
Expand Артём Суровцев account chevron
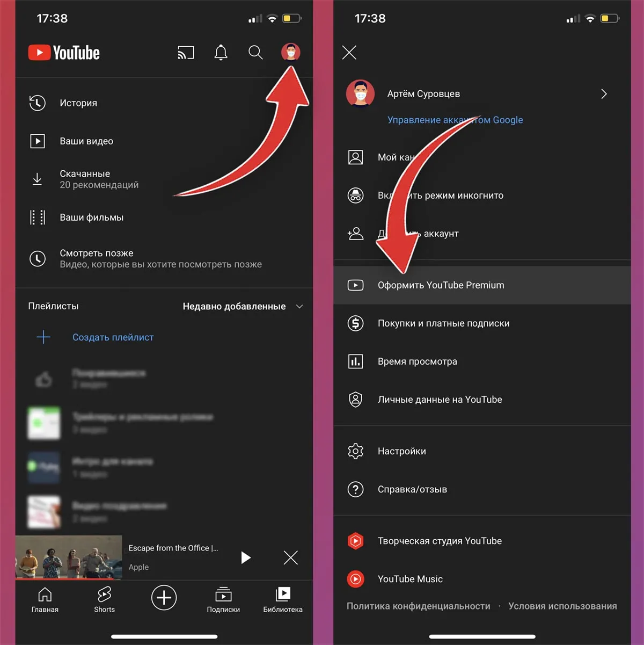point(604,94)
